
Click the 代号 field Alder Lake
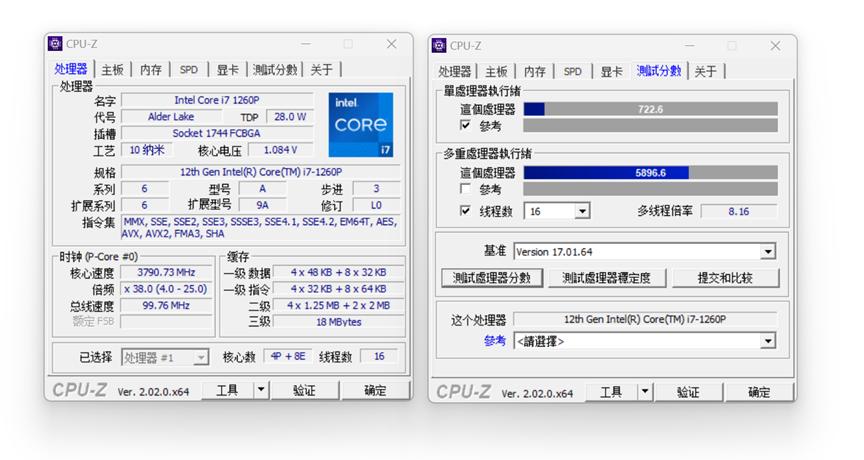(x=171, y=117)
